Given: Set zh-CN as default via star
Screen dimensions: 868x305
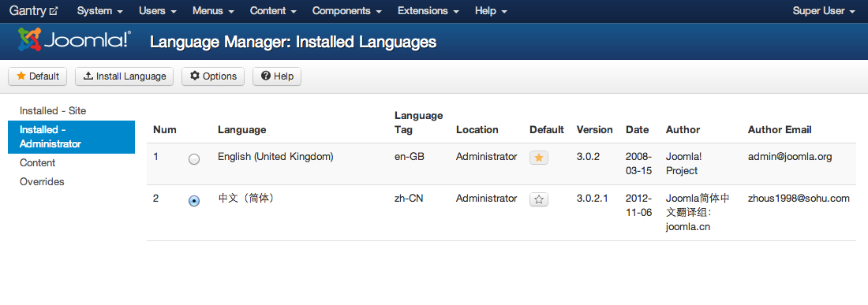Looking at the screenshot, I should pos(539,199).
